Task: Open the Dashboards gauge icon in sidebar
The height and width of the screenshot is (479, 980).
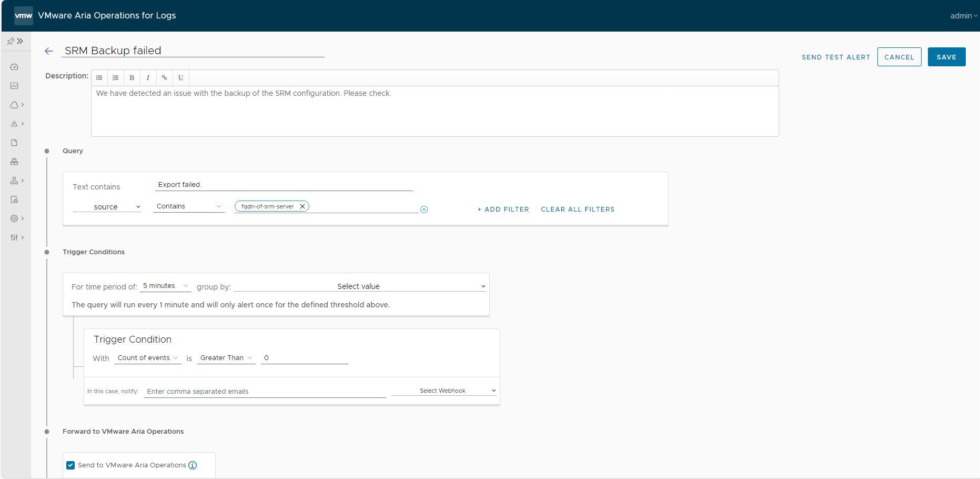Action: tap(14, 67)
